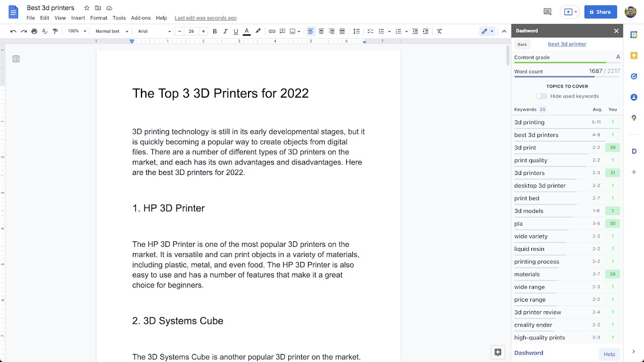Screen dimensions: 644x362
Task: Insert a numbered list
Action: point(398,31)
